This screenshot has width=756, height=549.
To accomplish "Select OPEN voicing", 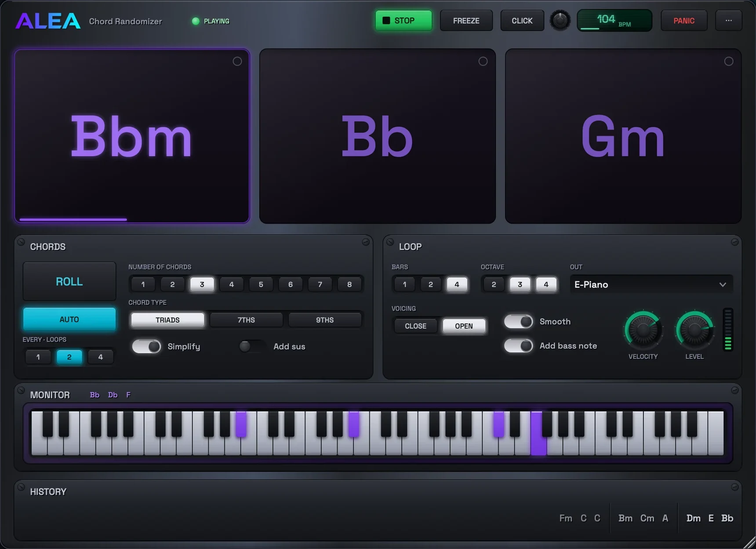I will (x=464, y=326).
